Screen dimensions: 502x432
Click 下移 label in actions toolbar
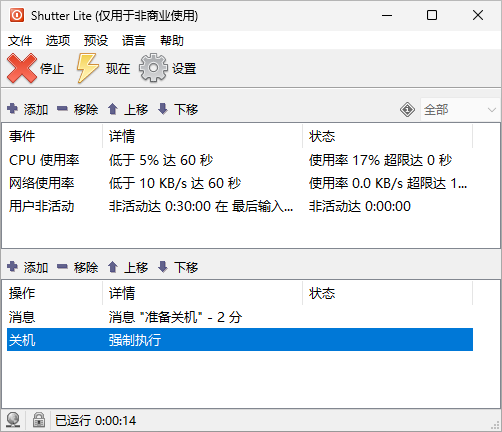(x=186, y=267)
